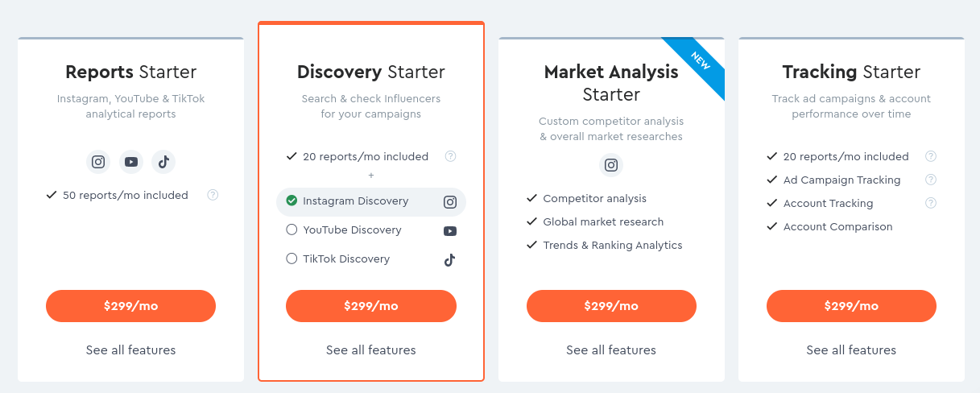Expand See all features under Tracking Starter
Image resolution: width=980 pixels, height=393 pixels.
pos(851,350)
